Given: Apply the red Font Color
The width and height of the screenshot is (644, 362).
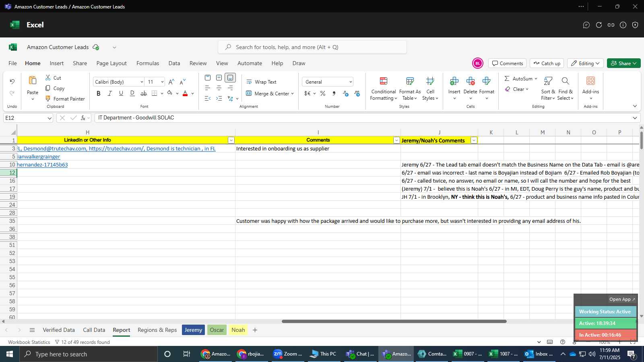Looking at the screenshot, I should (185, 93).
